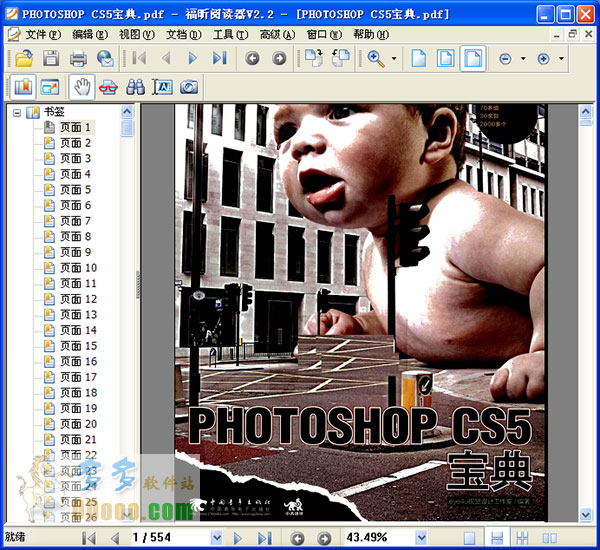600x550 pixels.
Task: Open zoom percentage dropdown in status bar
Action: (421, 537)
